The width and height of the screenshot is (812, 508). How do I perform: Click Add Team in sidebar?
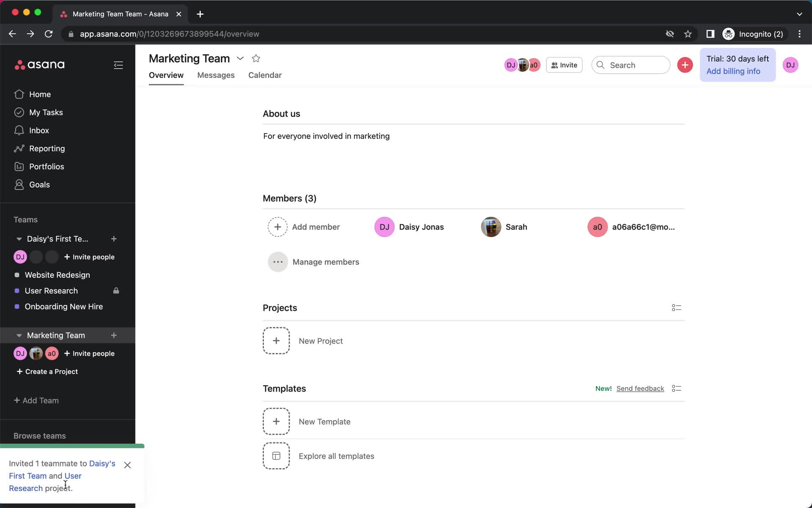click(36, 400)
